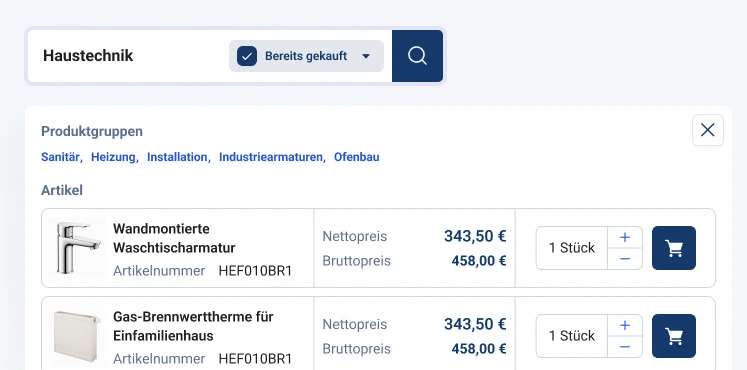Decrease quantity of Waschtischarmatur with minus
Viewport: 747px width, 370px height.
pos(625,259)
